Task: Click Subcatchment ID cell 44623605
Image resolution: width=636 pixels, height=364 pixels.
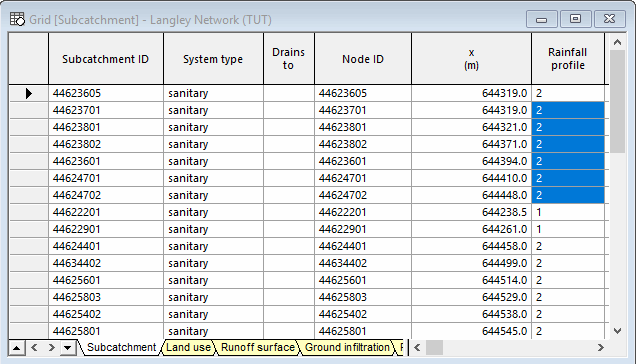Action: click(106, 93)
